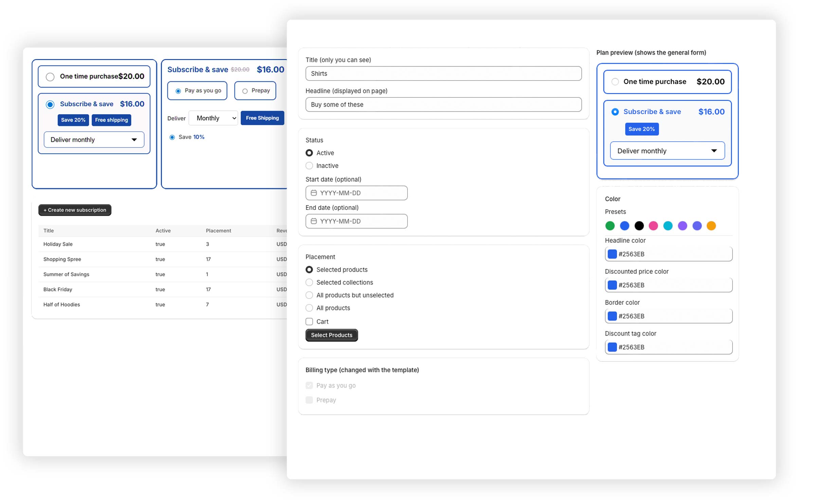This screenshot has width=815, height=504.
Task: Select One time purchase in plan preview
Action: [x=615, y=82]
